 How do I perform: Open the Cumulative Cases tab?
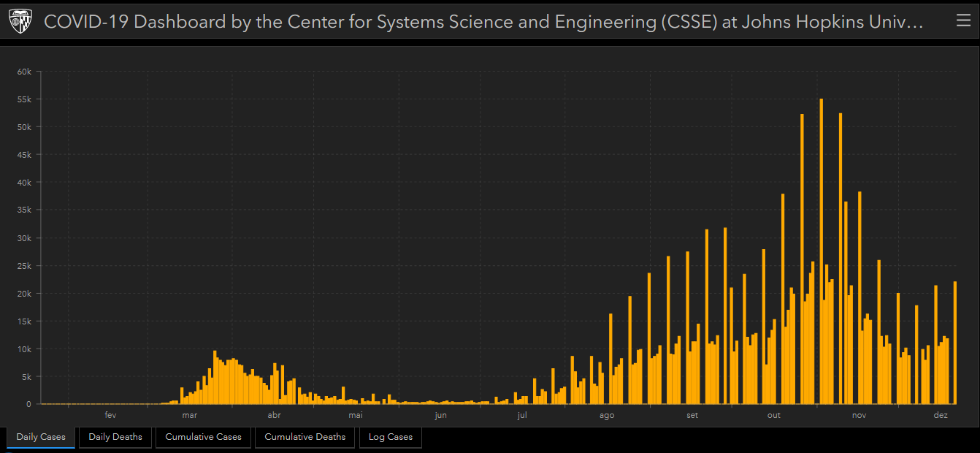coord(203,437)
